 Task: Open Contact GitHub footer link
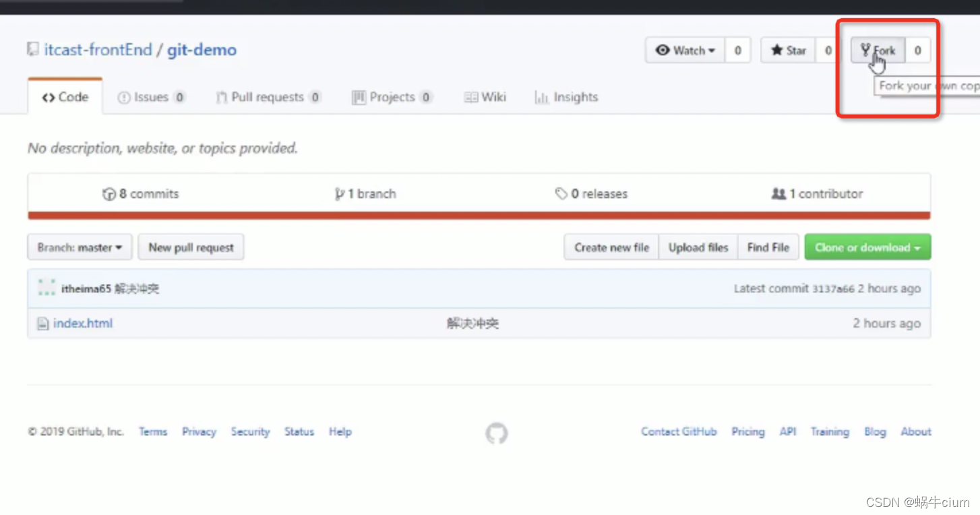pos(679,432)
